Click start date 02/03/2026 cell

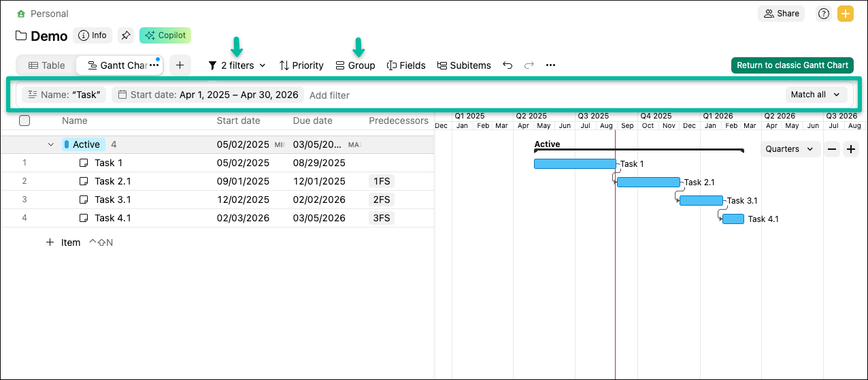pos(243,218)
